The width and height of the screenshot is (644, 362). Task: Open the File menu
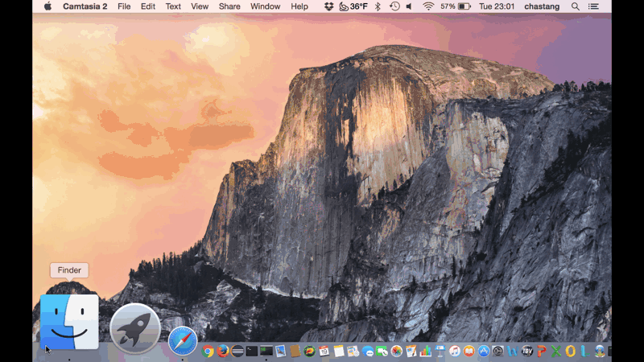[124, 6]
